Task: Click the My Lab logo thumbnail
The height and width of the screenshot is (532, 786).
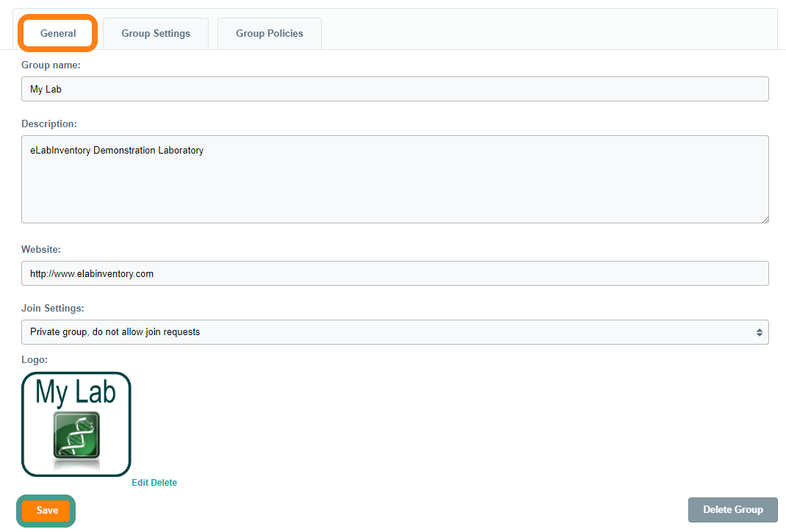Action: point(76,423)
